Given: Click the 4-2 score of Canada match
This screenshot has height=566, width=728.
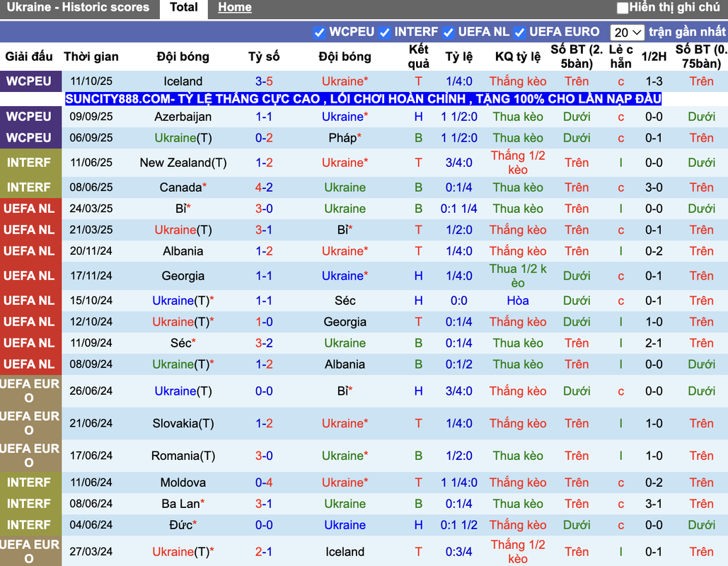Looking at the screenshot, I should coord(264,187).
